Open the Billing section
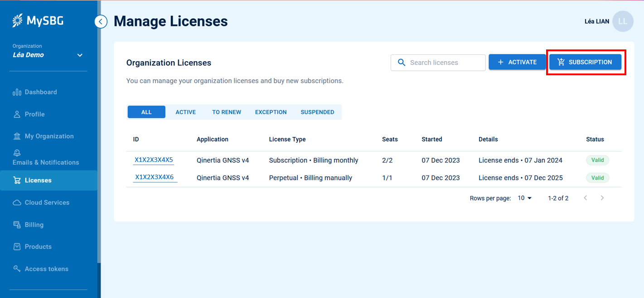This screenshot has width=644, height=298. pyautogui.click(x=34, y=225)
